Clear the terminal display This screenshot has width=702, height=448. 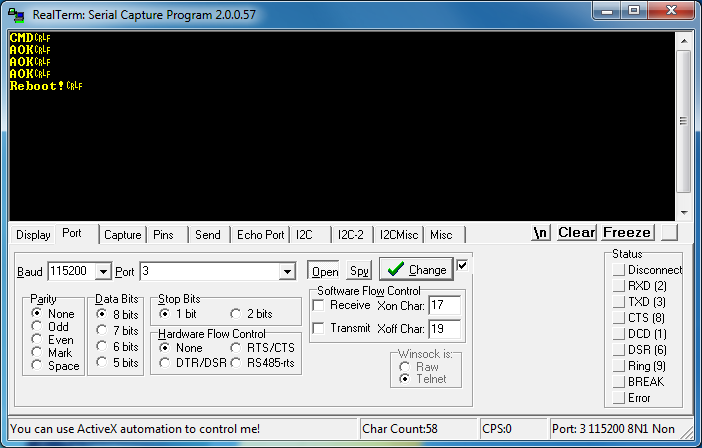[577, 233]
